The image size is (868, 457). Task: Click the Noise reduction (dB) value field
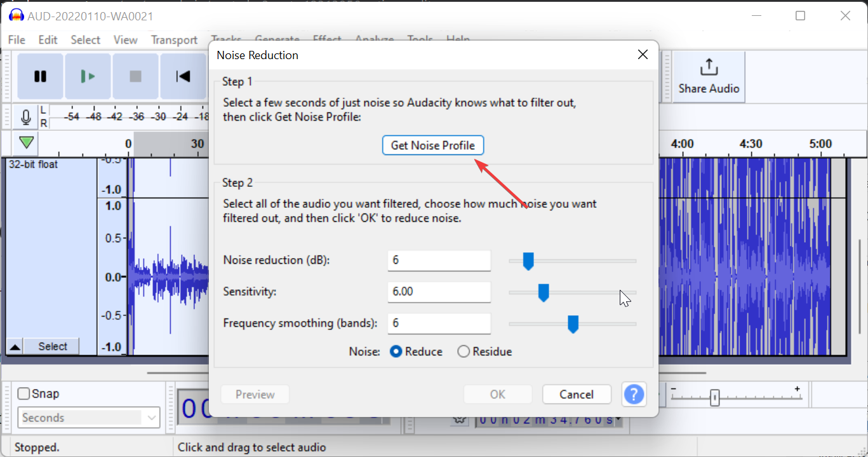[439, 260]
